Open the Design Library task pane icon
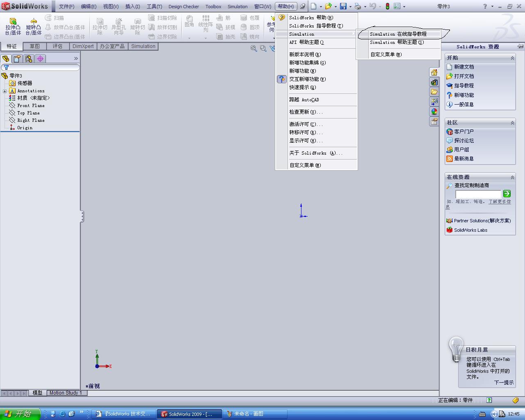525x420 pixels. pyautogui.click(x=434, y=82)
